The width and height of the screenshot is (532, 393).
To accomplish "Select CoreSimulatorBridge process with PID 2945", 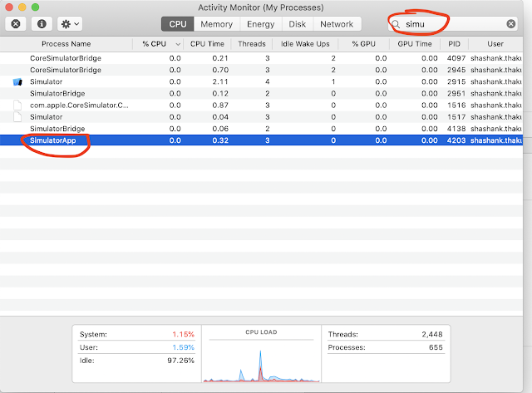I will (x=261, y=70).
